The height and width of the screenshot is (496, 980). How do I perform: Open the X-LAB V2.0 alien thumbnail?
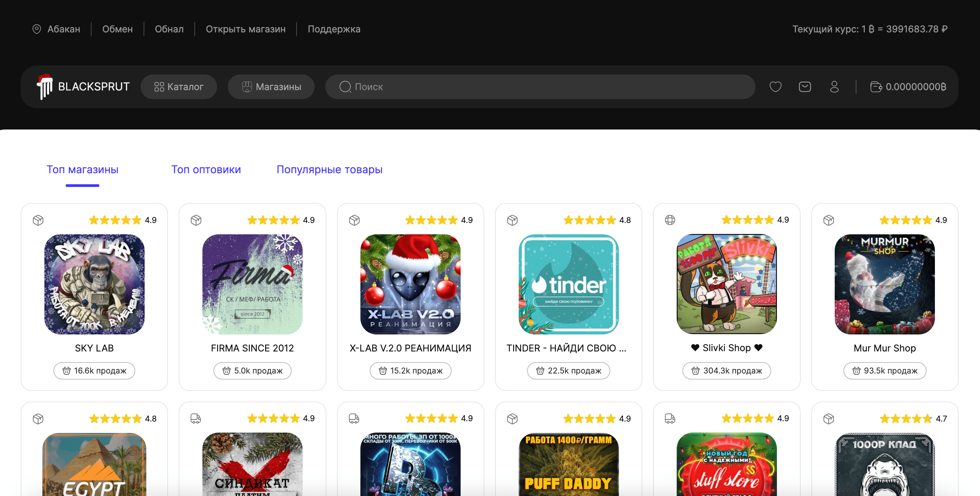[x=411, y=284]
